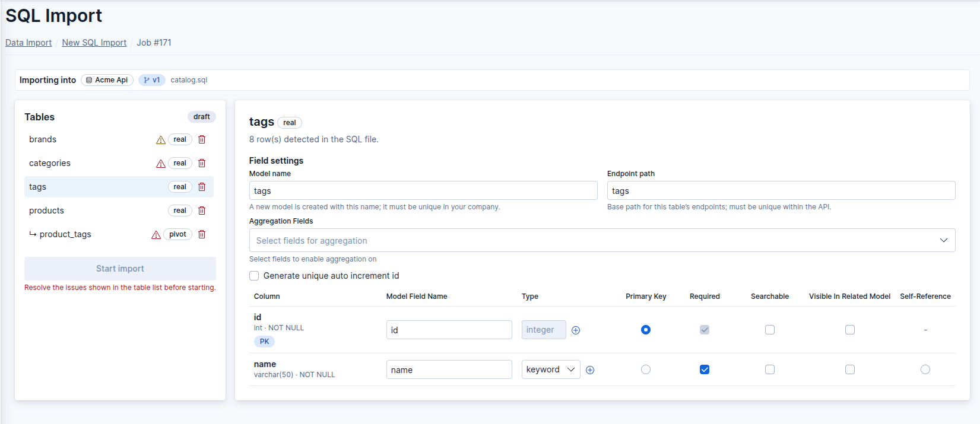Screen dimensions: 980x424
Task: Select the tags table in the list
Action: pos(119,187)
